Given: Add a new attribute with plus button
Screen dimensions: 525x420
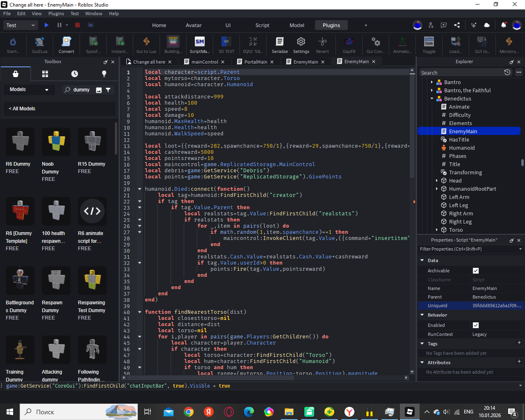Looking at the screenshot, I should point(519,362).
